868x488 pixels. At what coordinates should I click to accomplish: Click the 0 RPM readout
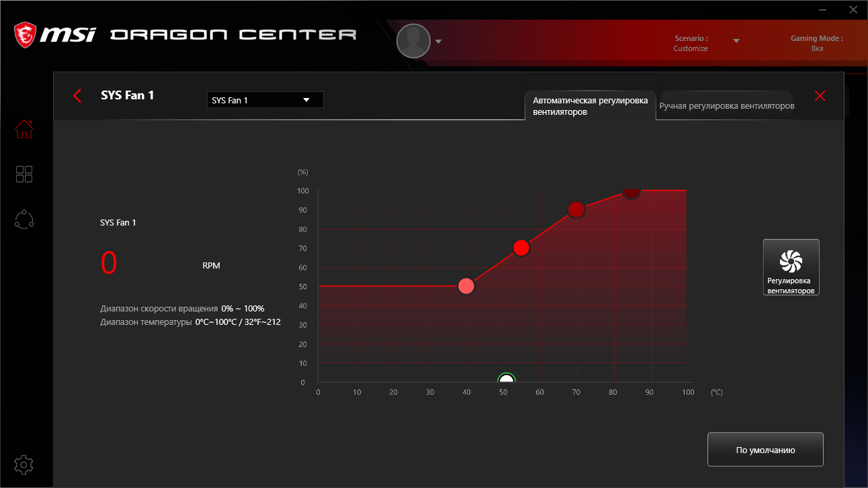tap(109, 263)
